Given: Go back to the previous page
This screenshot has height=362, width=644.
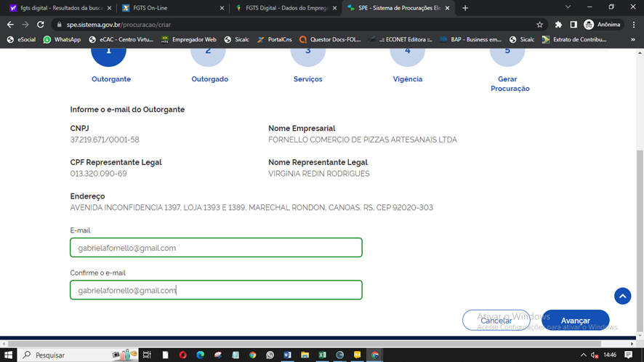Looking at the screenshot, I should [x=10, y=24].
